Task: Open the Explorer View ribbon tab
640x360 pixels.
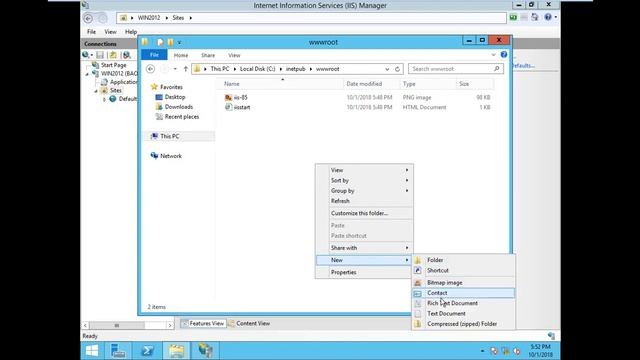Action: point(234,55)
